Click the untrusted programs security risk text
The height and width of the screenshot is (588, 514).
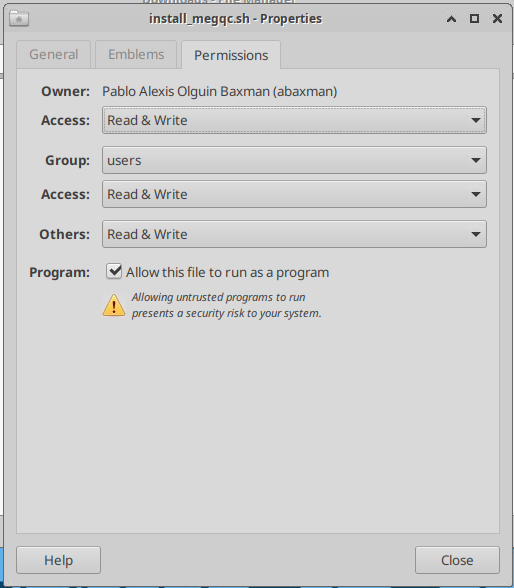(x=226, y=305)
